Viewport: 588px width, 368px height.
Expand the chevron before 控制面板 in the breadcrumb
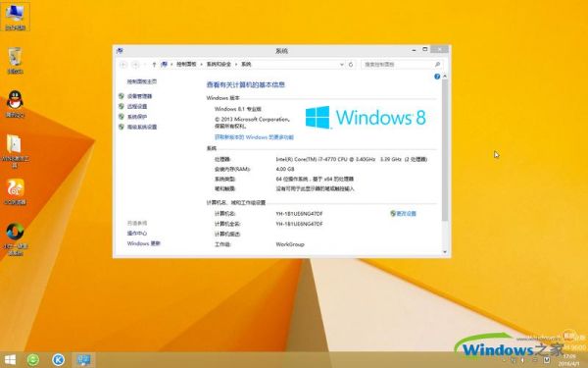pos(171,65)
